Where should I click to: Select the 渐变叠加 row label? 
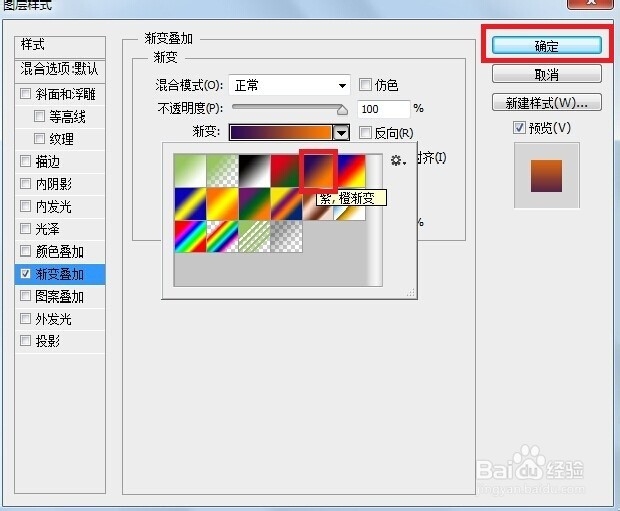point(60,274)
